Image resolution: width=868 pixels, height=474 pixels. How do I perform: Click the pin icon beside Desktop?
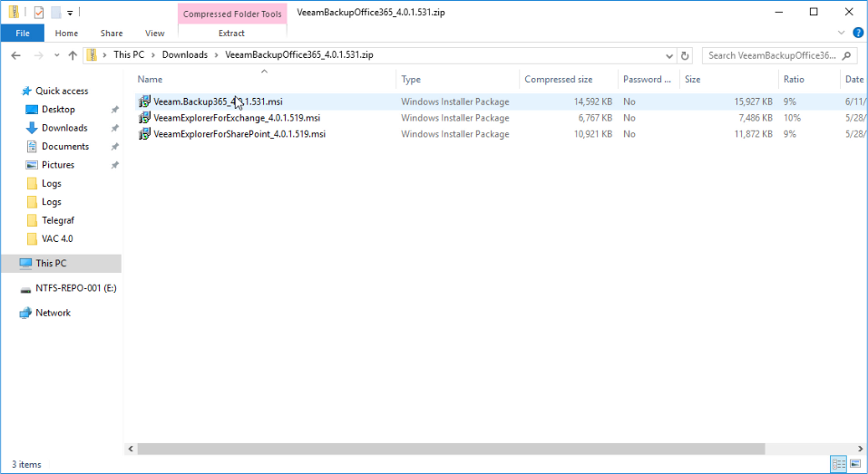(114, 110)
